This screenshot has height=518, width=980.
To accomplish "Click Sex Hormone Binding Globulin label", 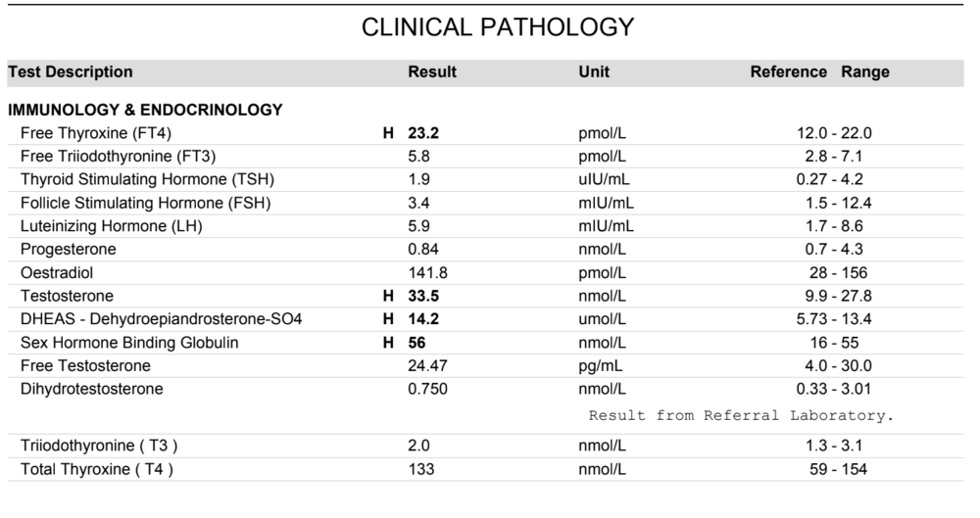I will 129,343.
